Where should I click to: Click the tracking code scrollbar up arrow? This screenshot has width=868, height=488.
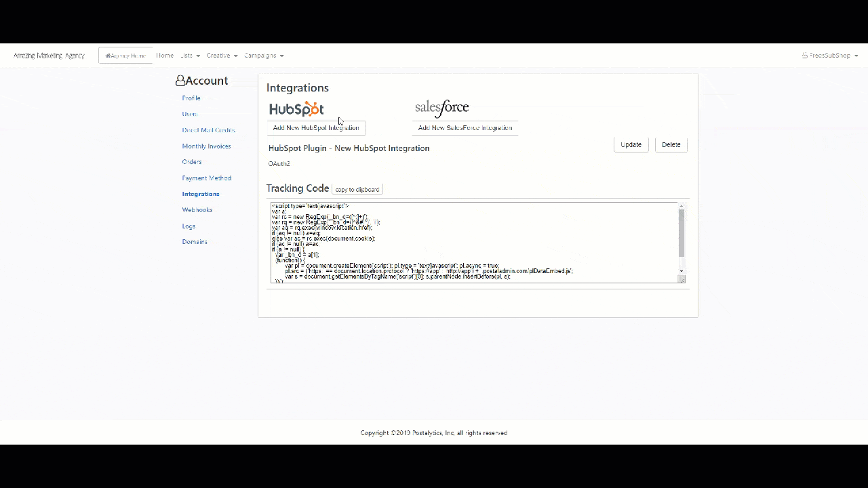pyautogui.click(x=682, y=206)
